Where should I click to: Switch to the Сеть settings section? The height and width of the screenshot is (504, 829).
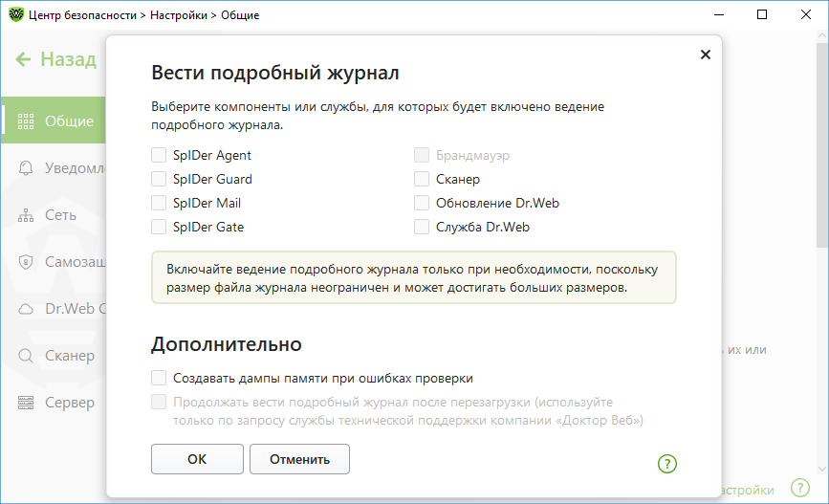[x=60, y=215]
